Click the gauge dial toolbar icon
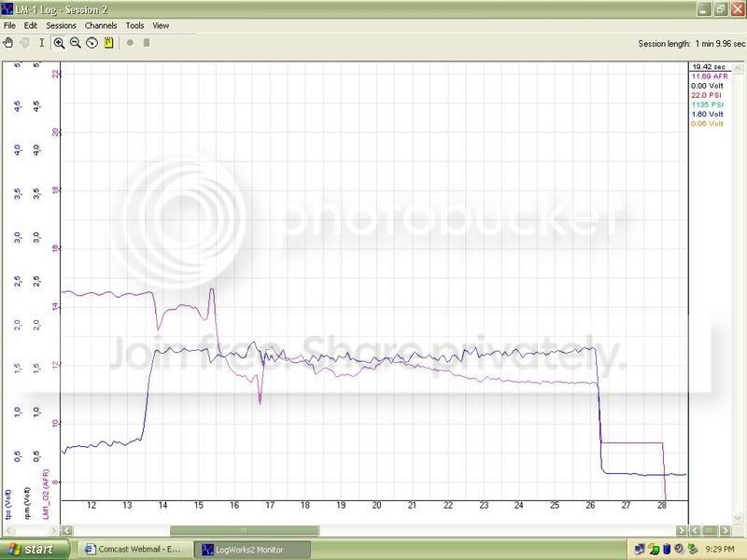Screen dimensions: 747x560 pyautogui.click(x=92, y=43)
